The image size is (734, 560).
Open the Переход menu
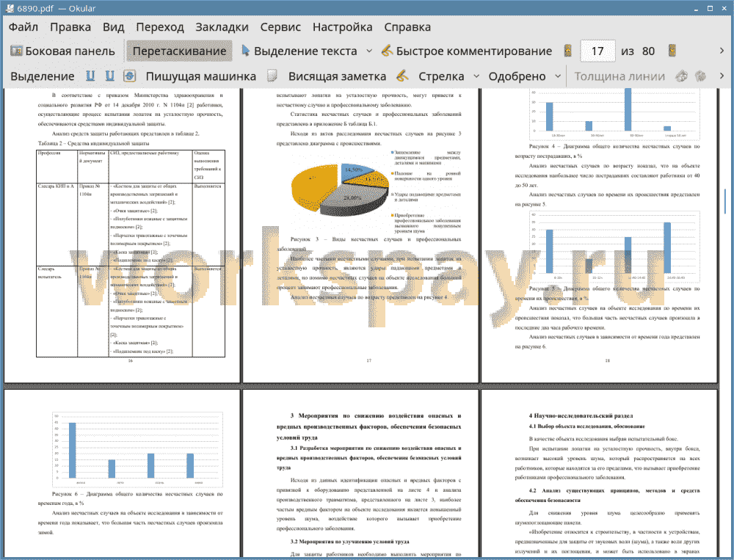(159, 27)
